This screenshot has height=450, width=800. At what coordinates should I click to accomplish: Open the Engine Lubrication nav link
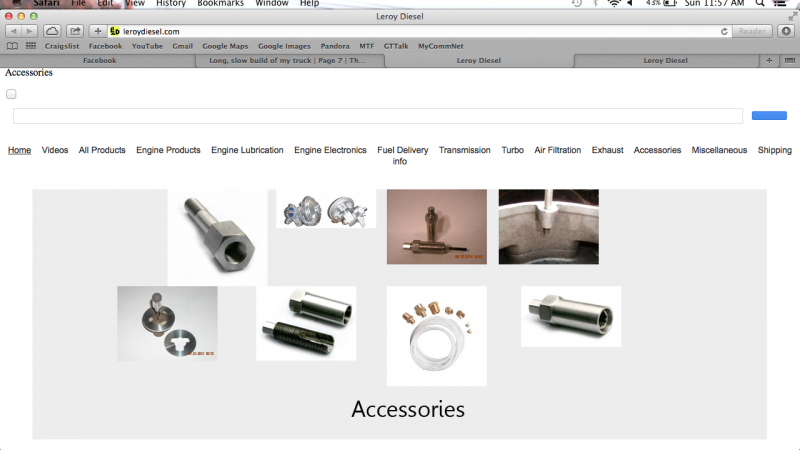click(x=247, y=150)
